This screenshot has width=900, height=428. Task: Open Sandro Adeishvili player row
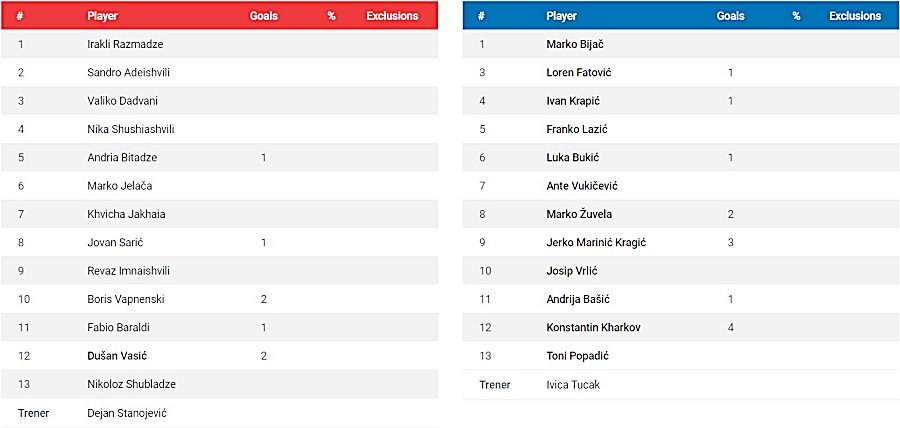[x=219, y=72]
